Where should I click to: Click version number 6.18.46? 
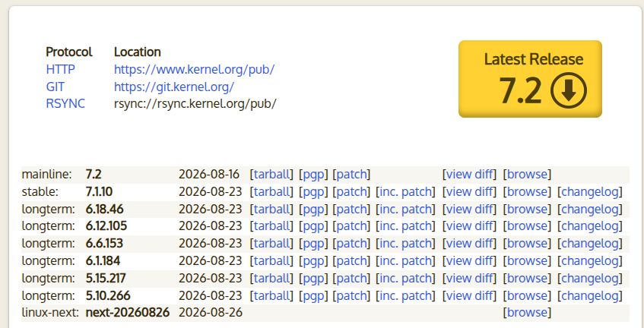tap(104, 209)
